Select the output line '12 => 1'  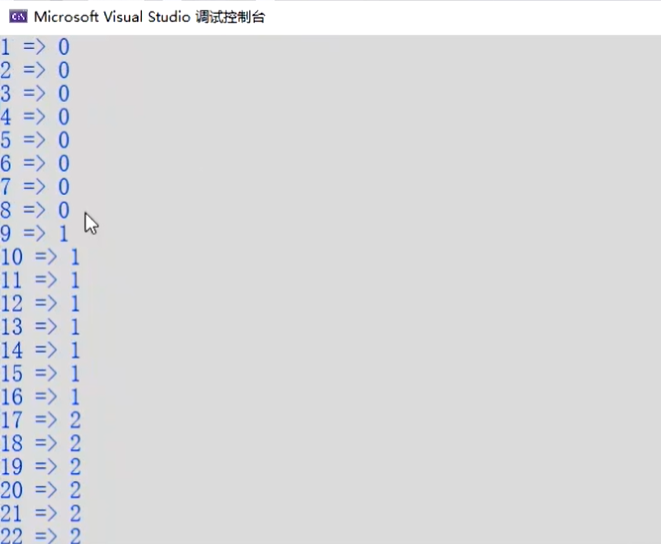point(40,304)
